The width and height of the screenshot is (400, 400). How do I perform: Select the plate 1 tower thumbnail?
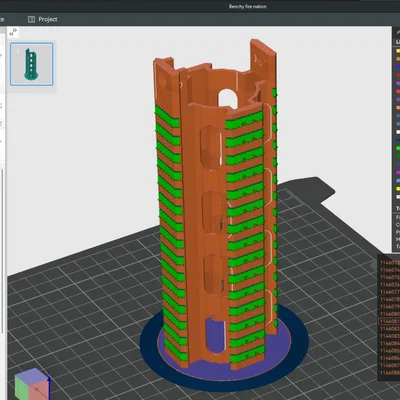32,64
